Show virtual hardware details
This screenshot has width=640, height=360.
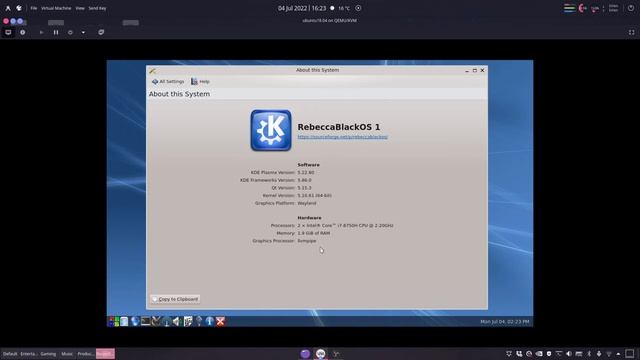(22, 32)
